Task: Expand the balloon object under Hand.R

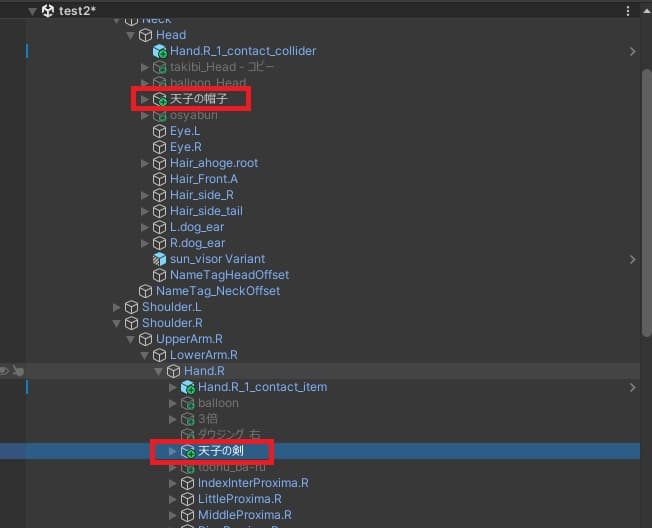Action: click(x=173, y=403)
